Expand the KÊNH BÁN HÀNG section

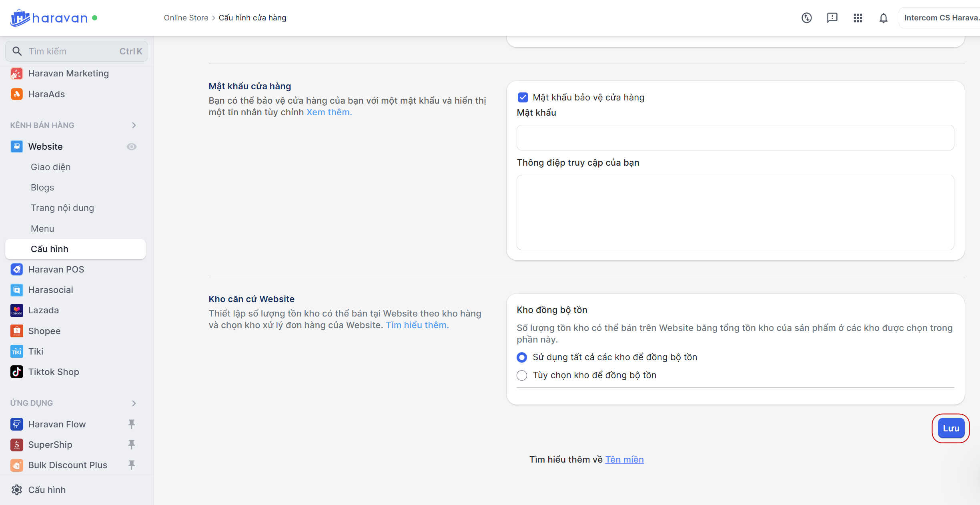point(134,125)
